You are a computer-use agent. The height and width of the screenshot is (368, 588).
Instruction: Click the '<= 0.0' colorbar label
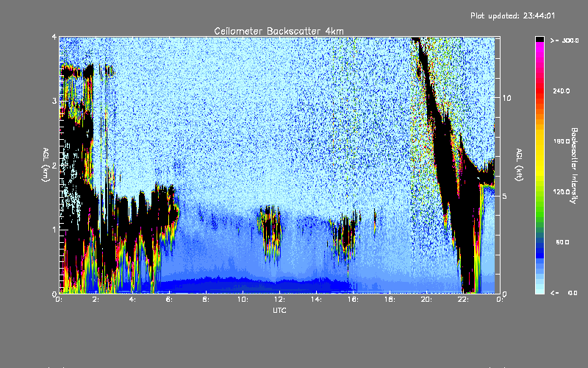(x=564, y=292)
